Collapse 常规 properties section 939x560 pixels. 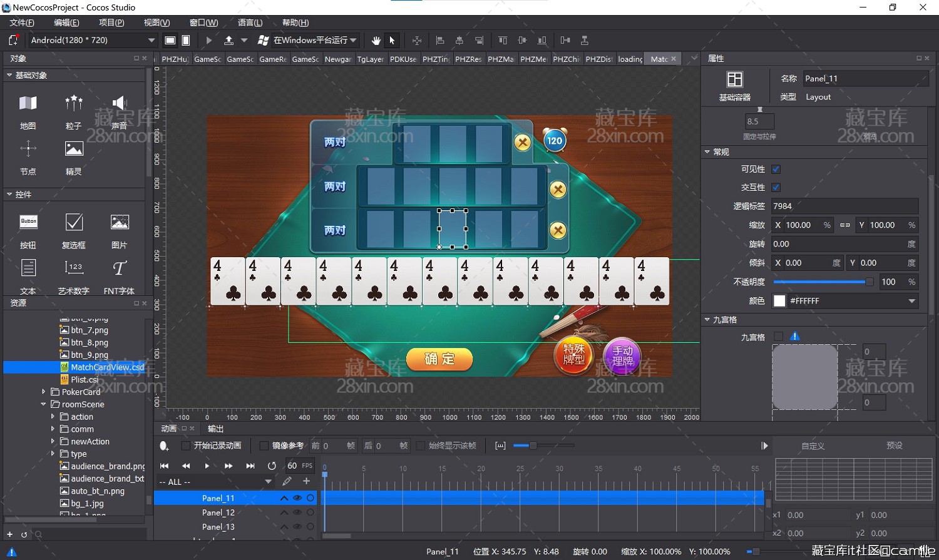click(x=707, y=152)
